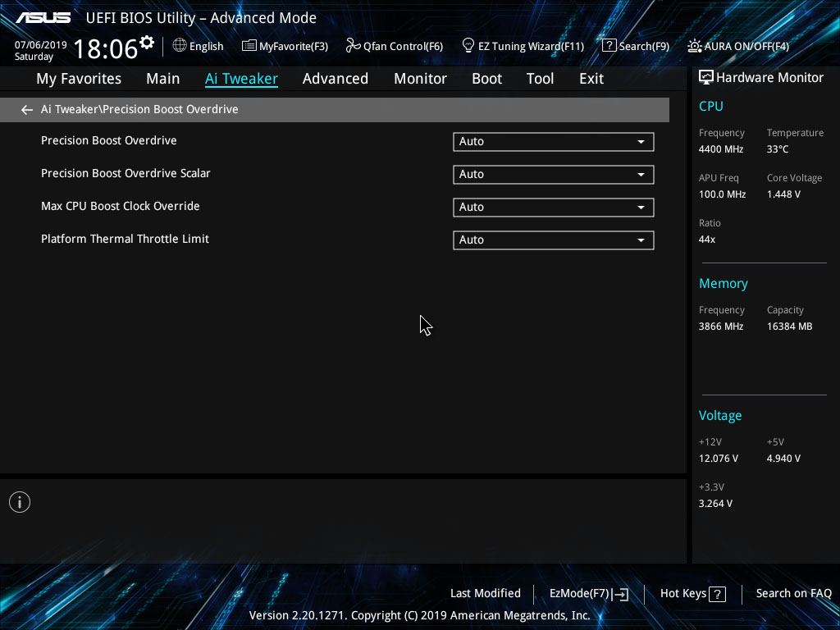Click the EzMode exit arrow icon
This screenshot has height=630, width=840.
[620, 594]
